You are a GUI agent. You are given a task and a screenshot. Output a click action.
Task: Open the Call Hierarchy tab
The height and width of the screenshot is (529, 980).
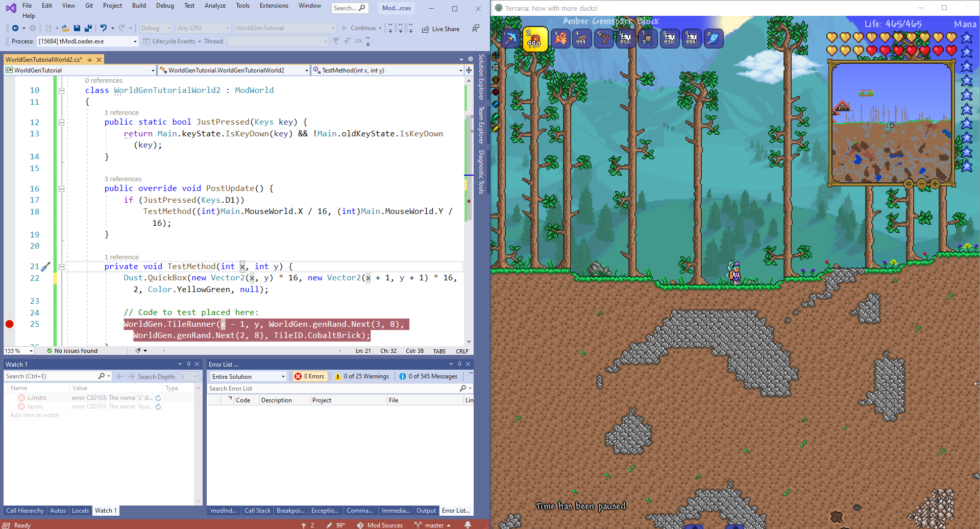tap(25, 511)
